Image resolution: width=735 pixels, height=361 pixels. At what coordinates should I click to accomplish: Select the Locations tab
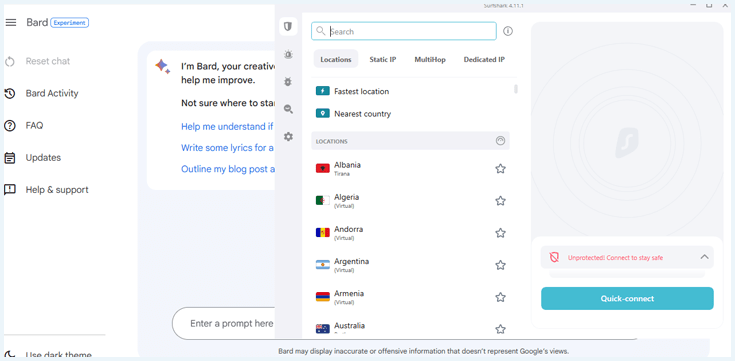click(336, 60)
